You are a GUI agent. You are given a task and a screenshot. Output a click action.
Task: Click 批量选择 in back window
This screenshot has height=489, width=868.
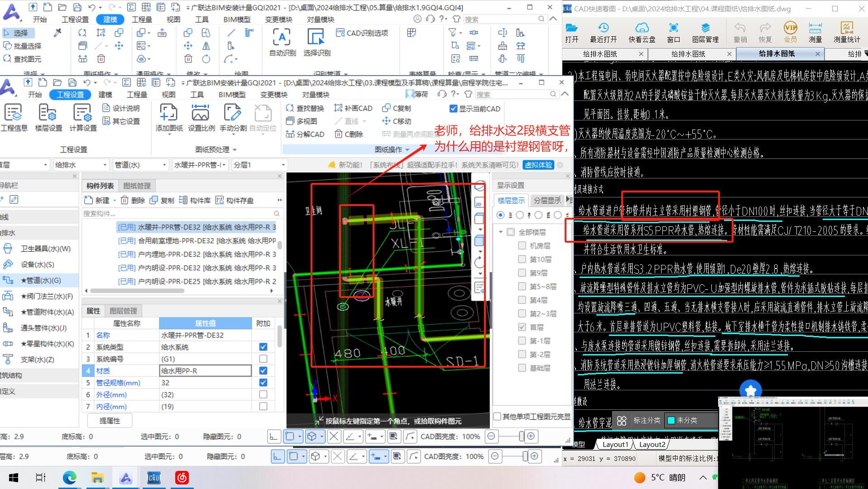22,46
